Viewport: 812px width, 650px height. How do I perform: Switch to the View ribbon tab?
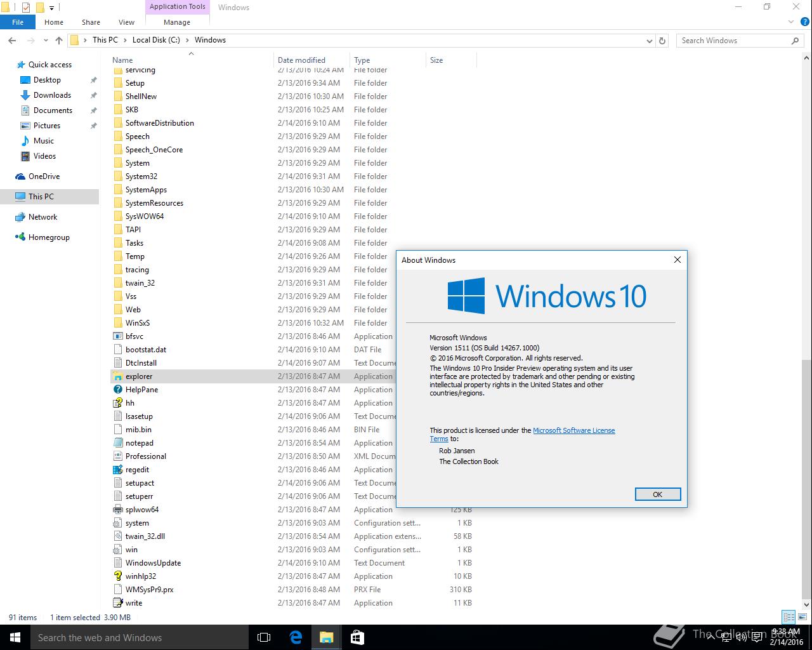[x=126, y=22]
